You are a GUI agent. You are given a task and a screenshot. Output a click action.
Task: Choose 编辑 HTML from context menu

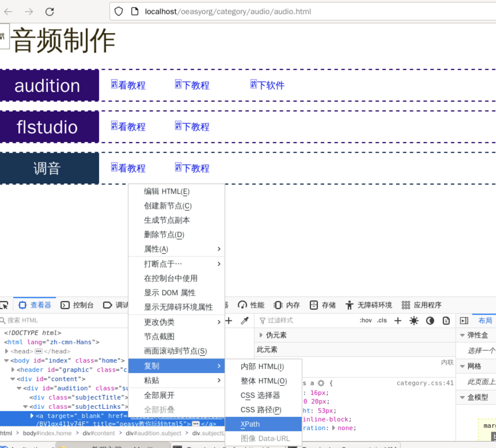coord(176,192)
